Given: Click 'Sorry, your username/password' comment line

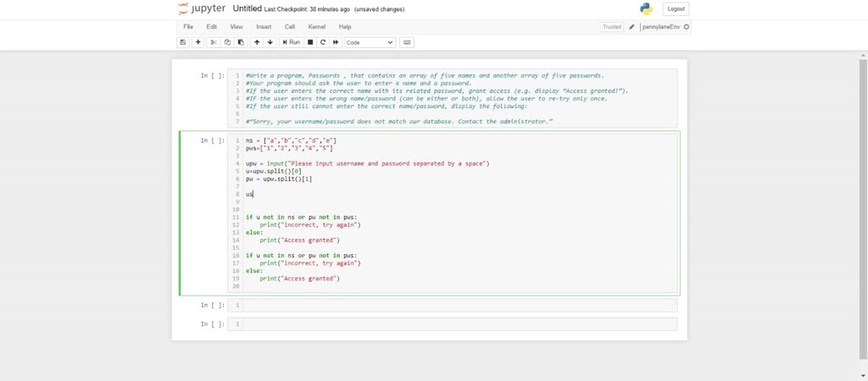Looking at the screenshot, I should pos(400,121).
